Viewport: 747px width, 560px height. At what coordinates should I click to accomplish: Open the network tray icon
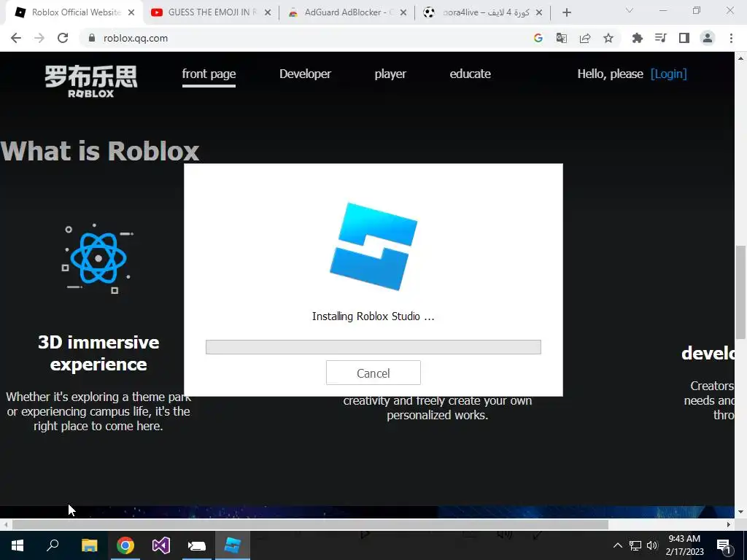[x=635, y=545]
